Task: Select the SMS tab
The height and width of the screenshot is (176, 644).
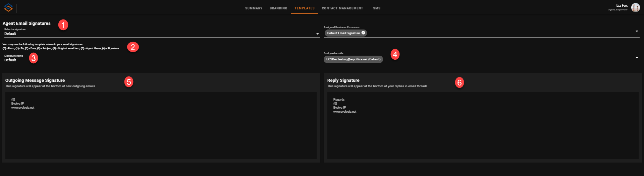Action: coord(377,8)
